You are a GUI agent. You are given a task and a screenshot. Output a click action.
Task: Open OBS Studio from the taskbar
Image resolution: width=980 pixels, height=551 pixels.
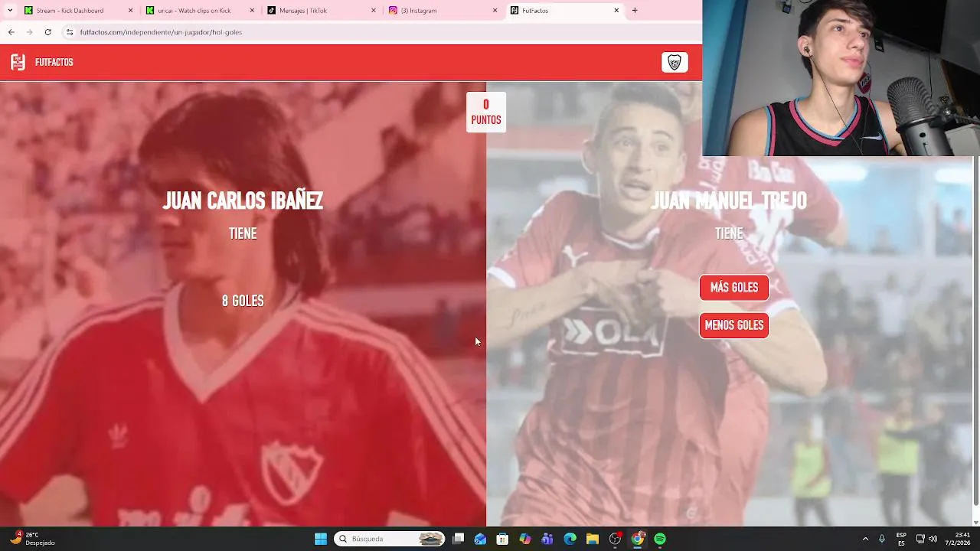pyautogui.click(x=615, y=539)
